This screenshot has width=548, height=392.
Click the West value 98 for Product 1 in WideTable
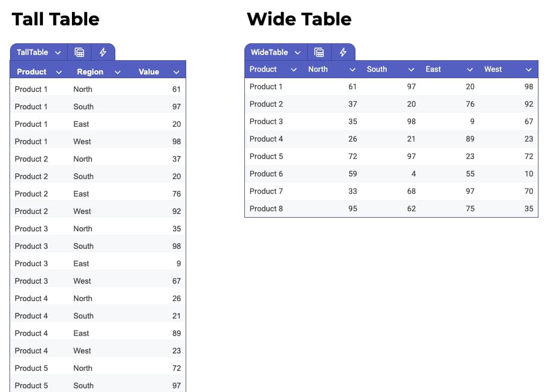[528, 87]
